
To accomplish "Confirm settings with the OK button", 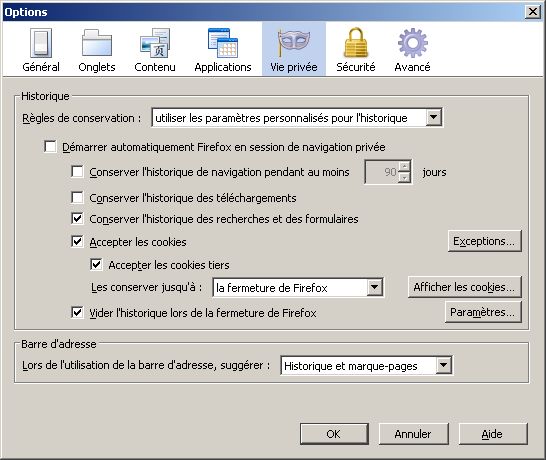I will pyautogui.click(x=334, y=434).
